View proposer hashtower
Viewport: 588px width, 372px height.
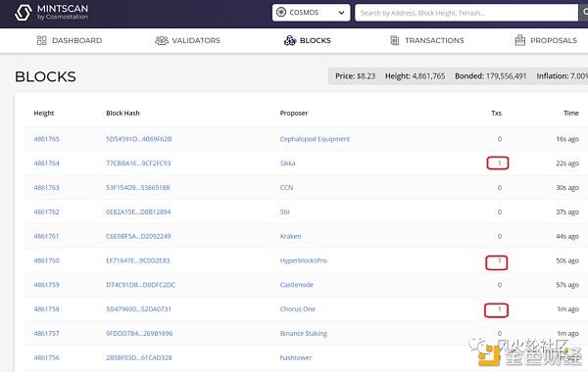296,357
